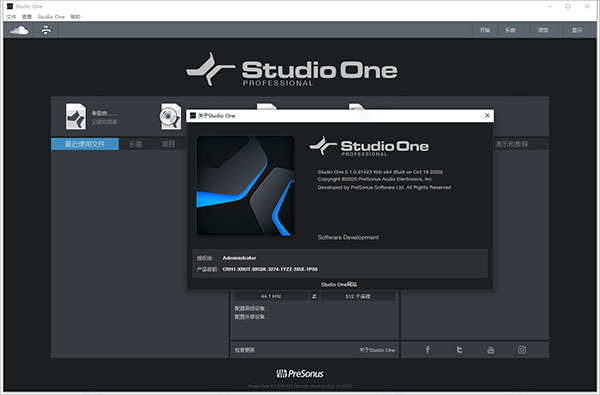Open the 查看 menu
The height and width of the screenshot is (395, 600).
(x=27, y=17)
